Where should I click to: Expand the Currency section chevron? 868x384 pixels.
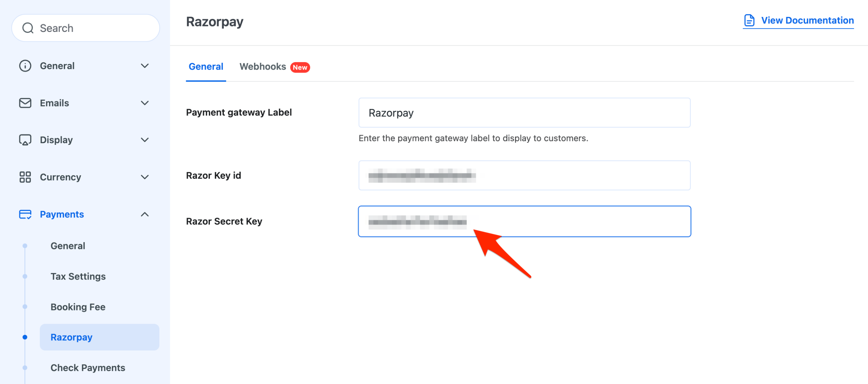[145, 177]
